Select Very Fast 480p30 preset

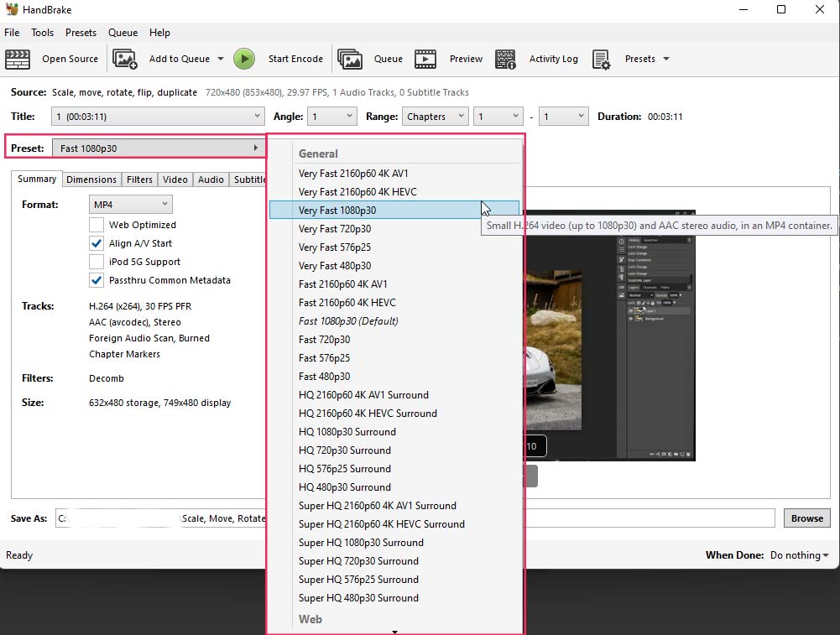pyautogui.click(x=394, y=266)
